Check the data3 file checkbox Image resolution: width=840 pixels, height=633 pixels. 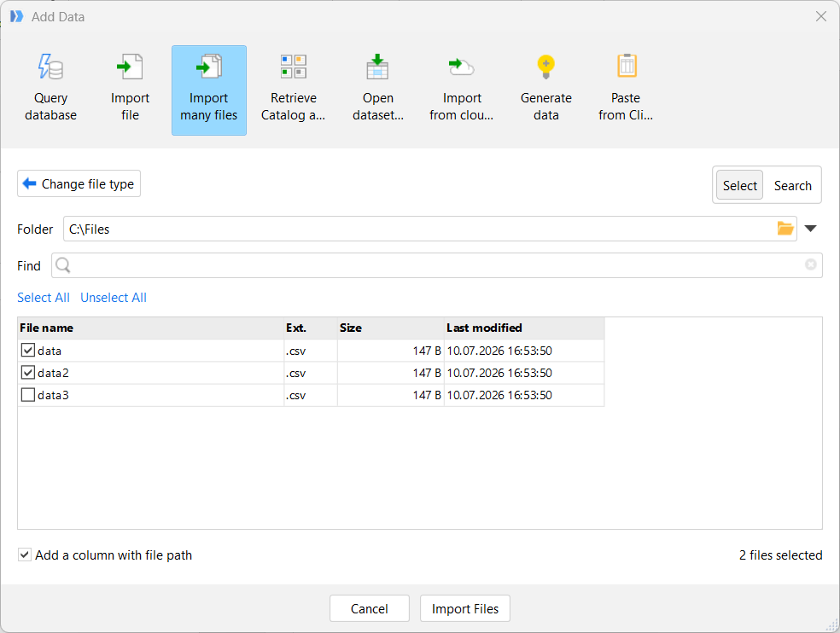pos(28,395)
